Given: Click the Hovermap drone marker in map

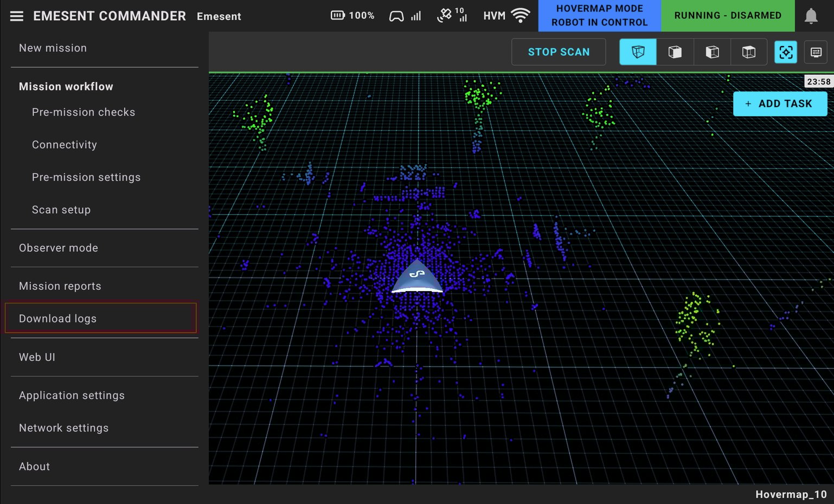Looking at the screenshot, I should 417,277.
